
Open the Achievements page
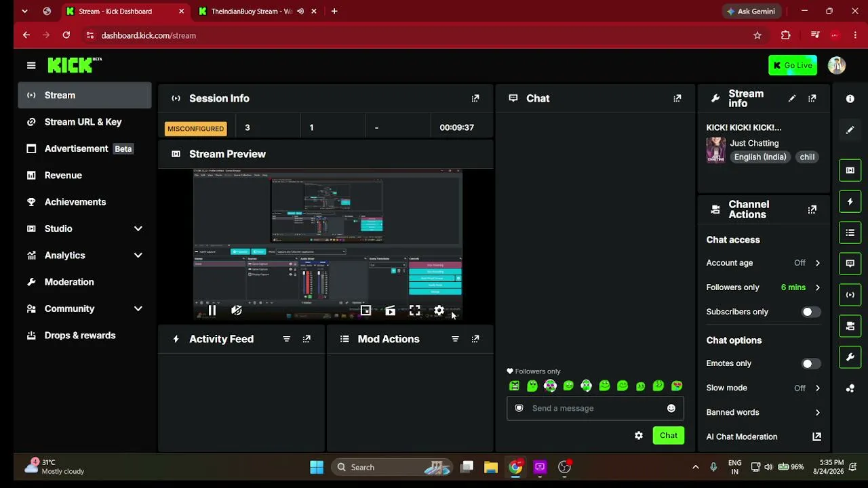pyautogui.click(x=85, y=202)
